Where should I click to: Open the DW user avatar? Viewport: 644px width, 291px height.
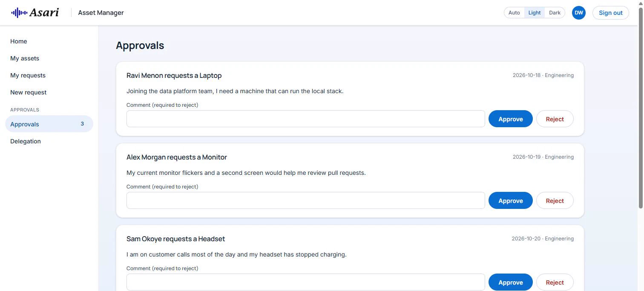pyautogui.click(x=578, y=13)
